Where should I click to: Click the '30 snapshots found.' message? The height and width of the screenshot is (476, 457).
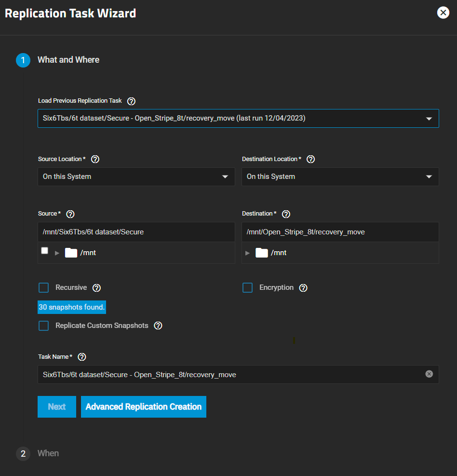click(x=72, y=307)
